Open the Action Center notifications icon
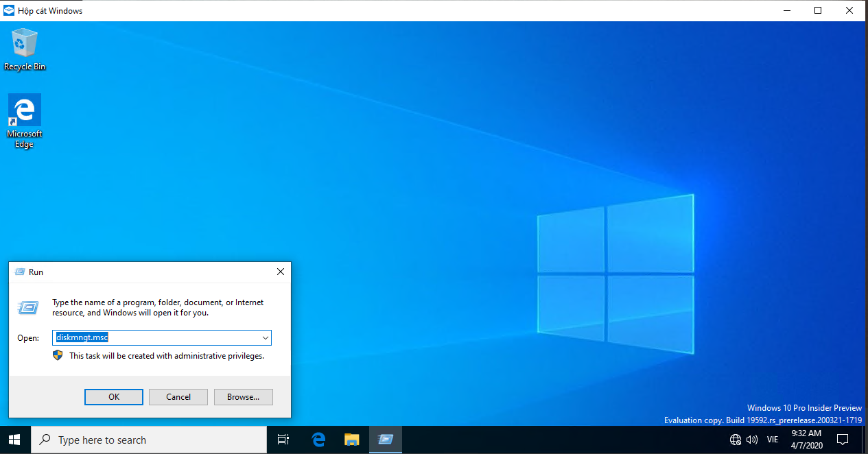The image size is (868, 454). click(843, 440)
